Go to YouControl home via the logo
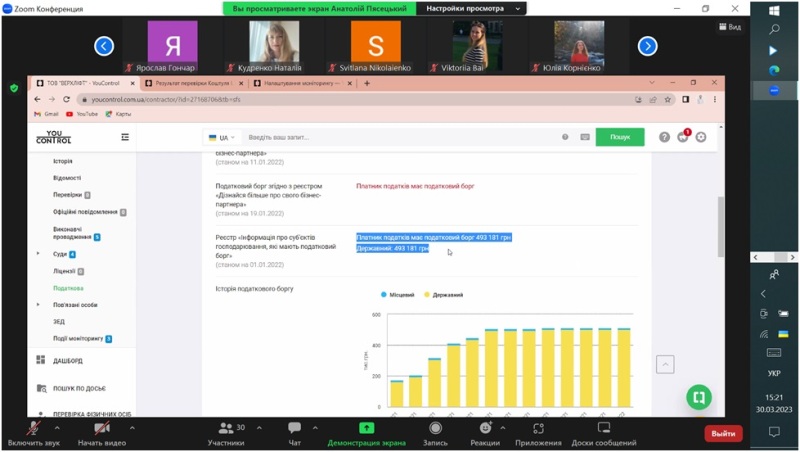800x452 pixels. (54, 137)
